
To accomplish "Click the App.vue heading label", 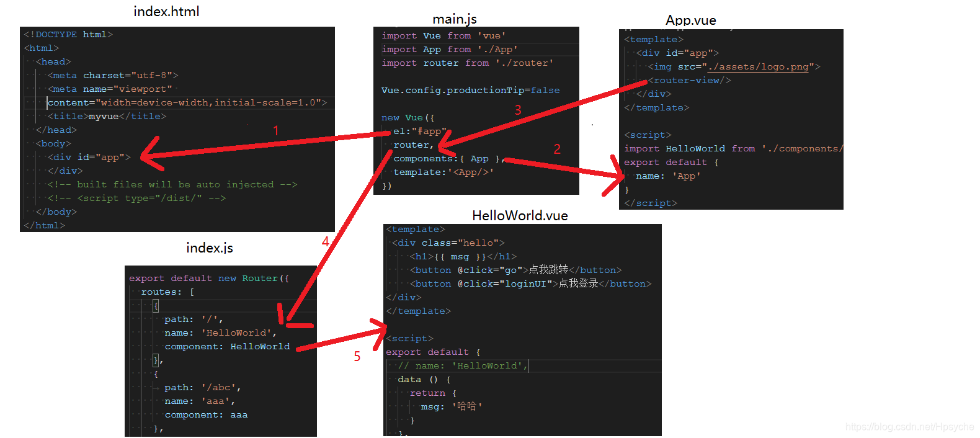I will tap(691, 20).
